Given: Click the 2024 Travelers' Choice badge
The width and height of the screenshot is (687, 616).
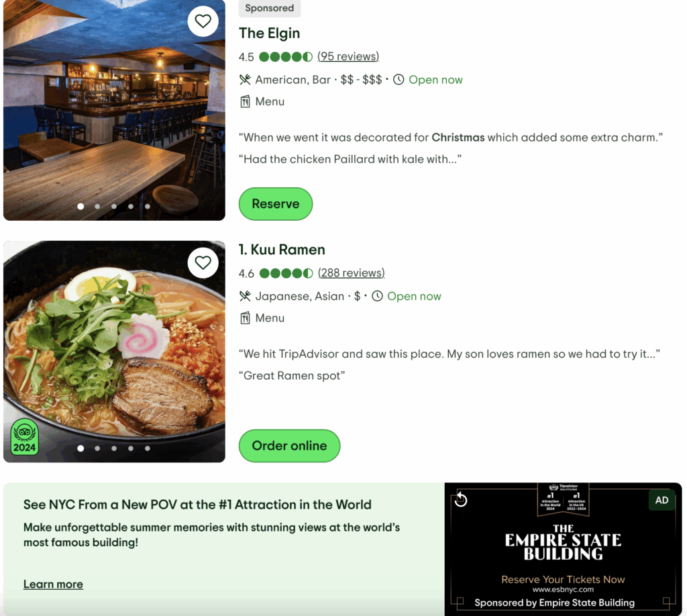Looking at the screenshot, I should (25, 437).
